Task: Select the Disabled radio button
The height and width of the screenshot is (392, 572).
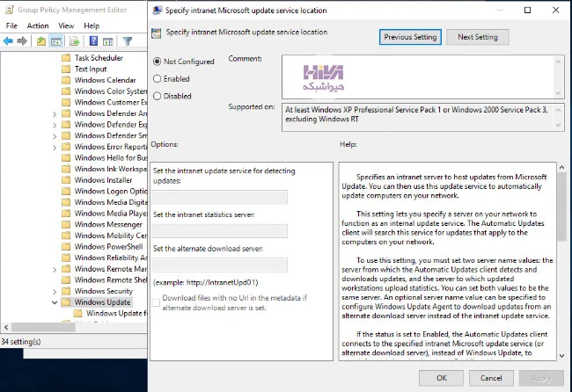Action: point(157,96)
